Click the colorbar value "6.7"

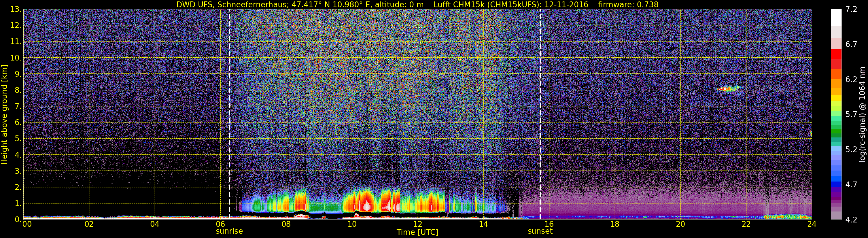pos(851,44)
